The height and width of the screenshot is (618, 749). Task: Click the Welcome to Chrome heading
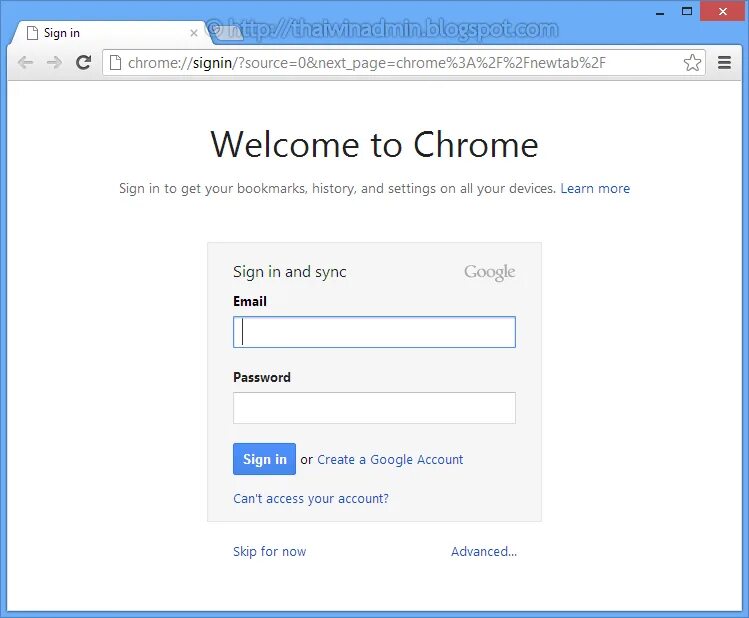[374, 144]
